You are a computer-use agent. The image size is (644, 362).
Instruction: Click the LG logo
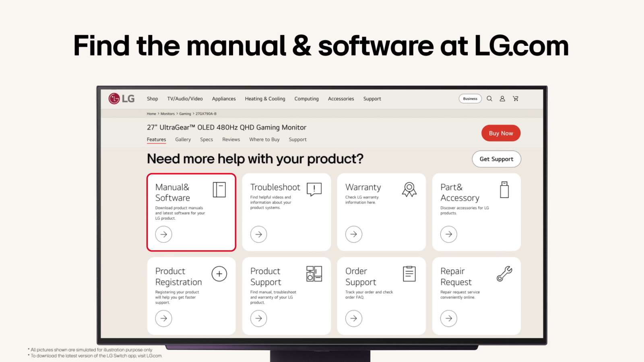click(x=122, y=99)
